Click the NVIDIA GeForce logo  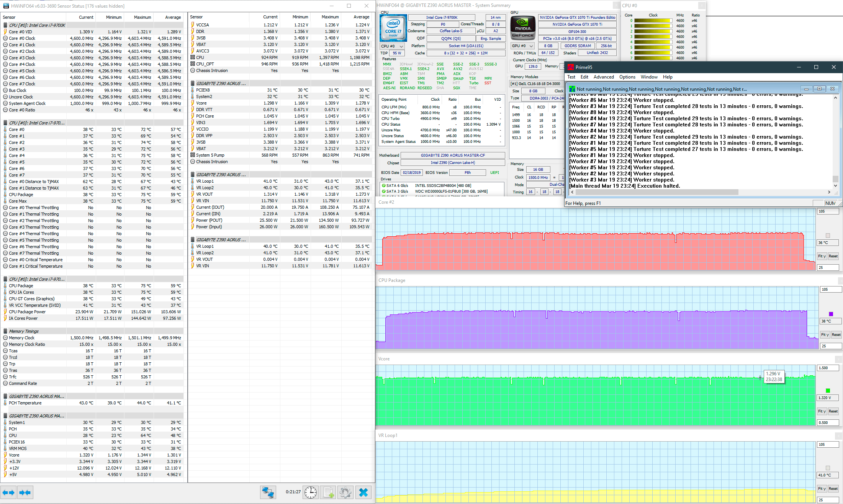pos(523,28)
